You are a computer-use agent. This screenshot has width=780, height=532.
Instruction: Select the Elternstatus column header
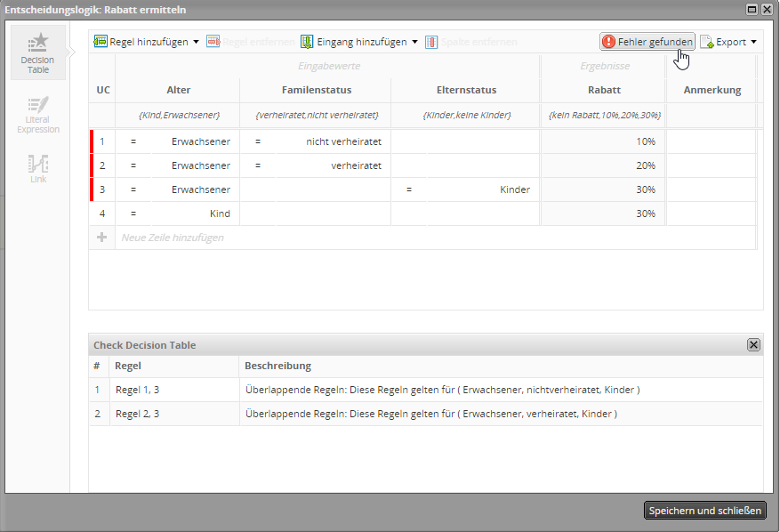tap(466, 90)
